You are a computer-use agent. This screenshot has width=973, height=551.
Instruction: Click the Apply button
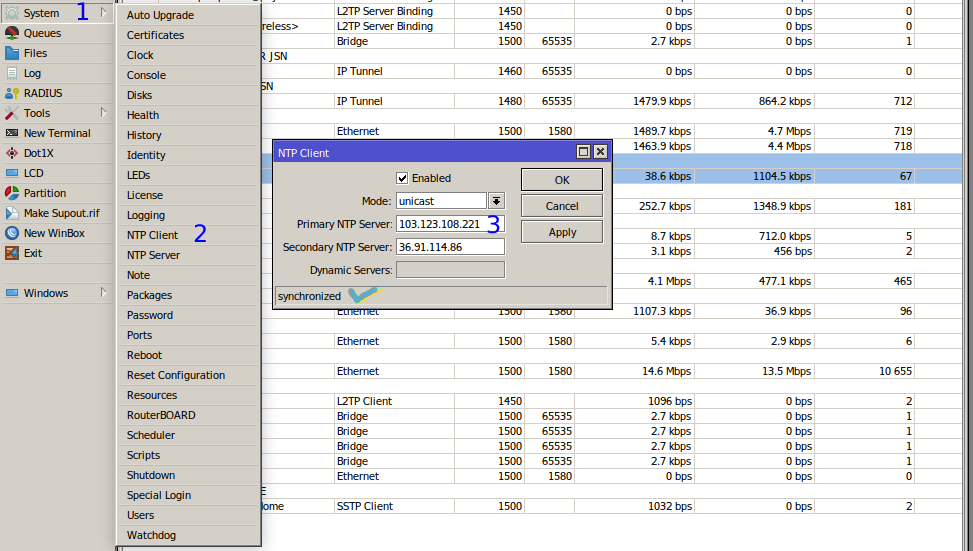point(562,232)
